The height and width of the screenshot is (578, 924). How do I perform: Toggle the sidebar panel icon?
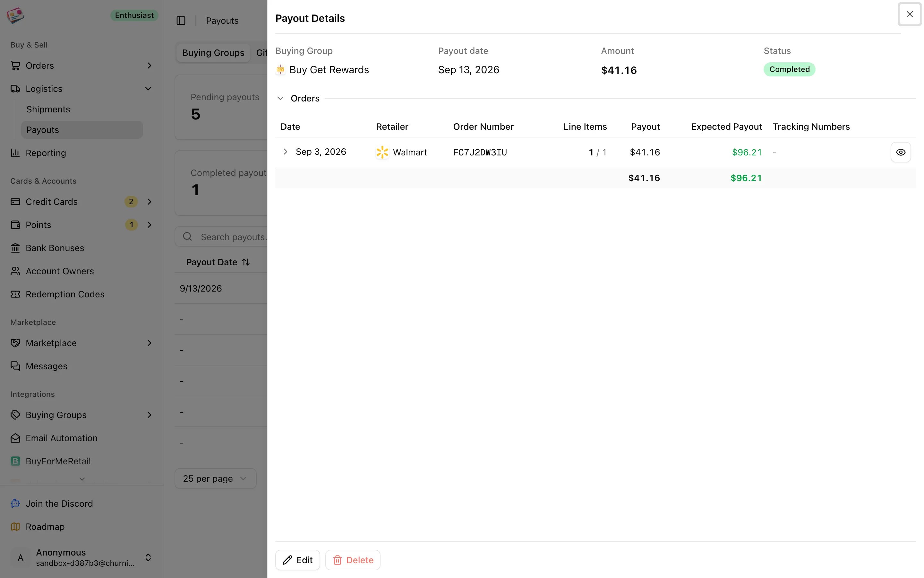point(181,21)
